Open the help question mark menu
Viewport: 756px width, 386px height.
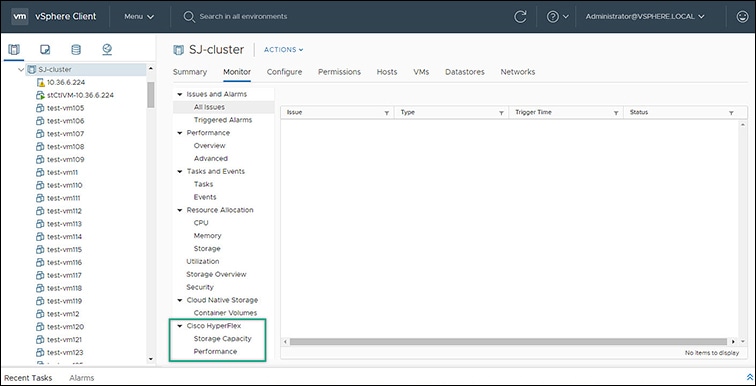557,16
